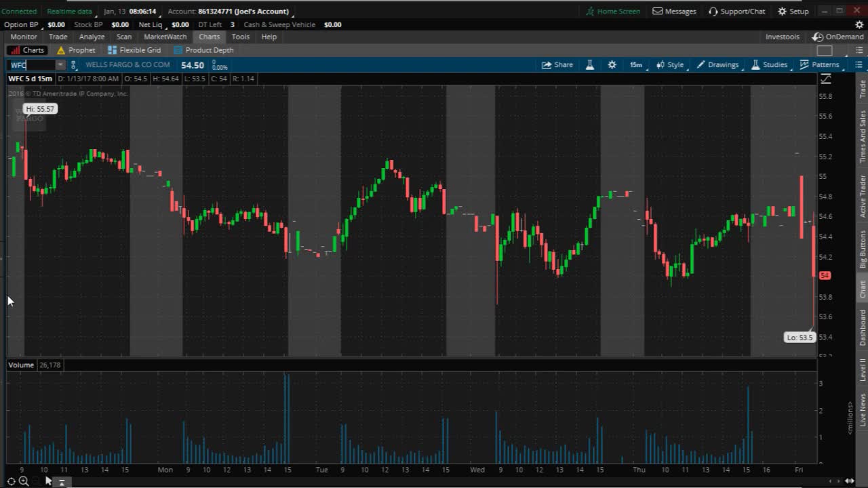Open the Messages panel
The height and width of the screenshot is (488, 868).
674,11
